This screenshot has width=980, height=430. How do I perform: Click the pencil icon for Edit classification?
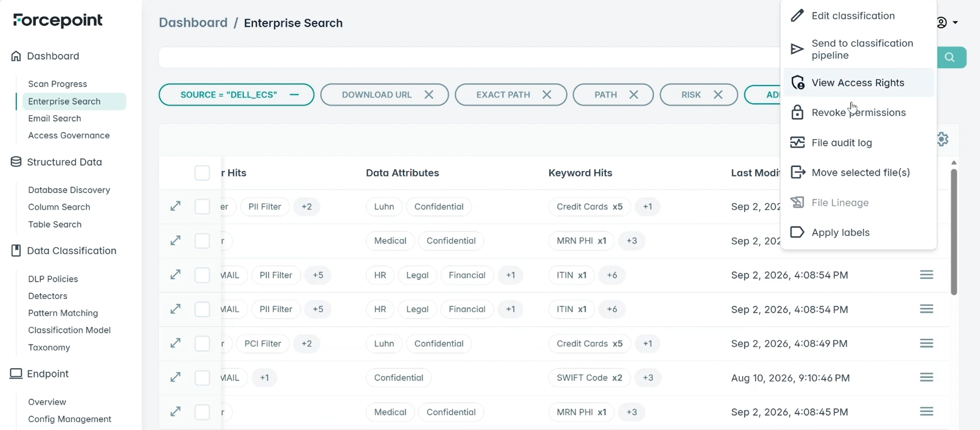tap(797, 16)
